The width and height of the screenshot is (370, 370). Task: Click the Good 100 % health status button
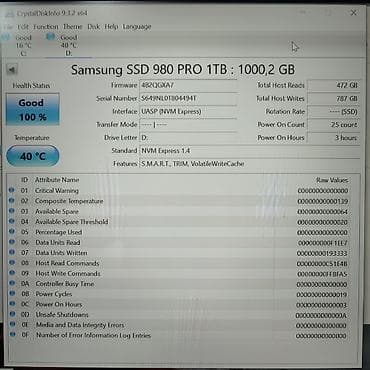pyautogui.click(x=33, y=109)
